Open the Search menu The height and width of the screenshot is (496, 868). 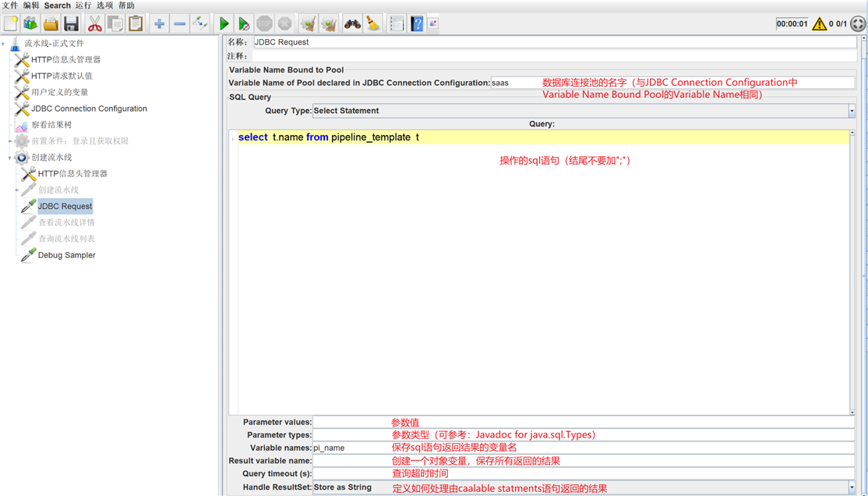click(58, 5)
